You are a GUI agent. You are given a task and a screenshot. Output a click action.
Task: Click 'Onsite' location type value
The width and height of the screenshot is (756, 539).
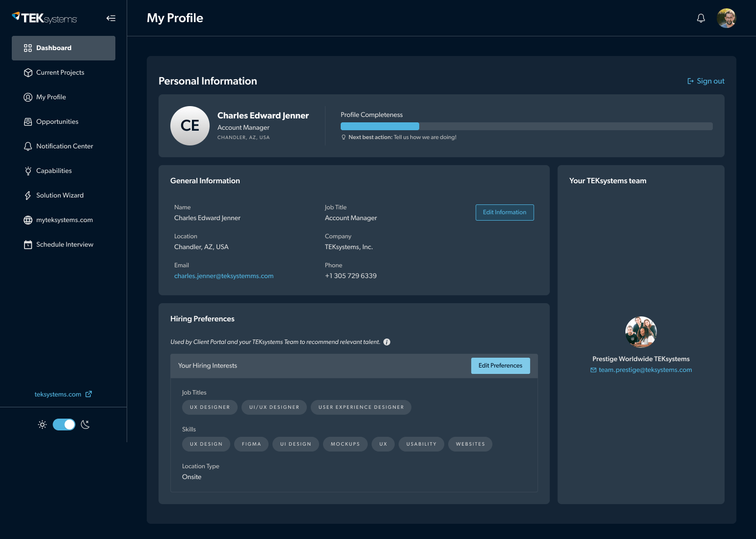click(x=191, y=477)
